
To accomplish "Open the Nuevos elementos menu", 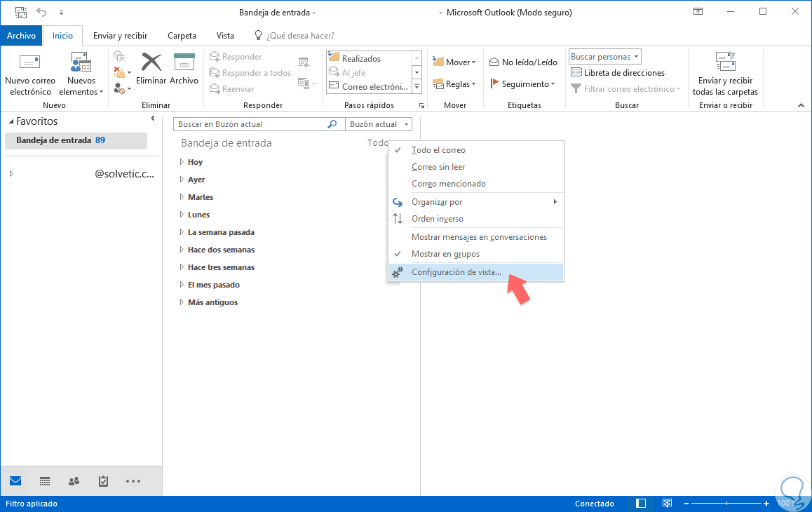I will 81,74.
